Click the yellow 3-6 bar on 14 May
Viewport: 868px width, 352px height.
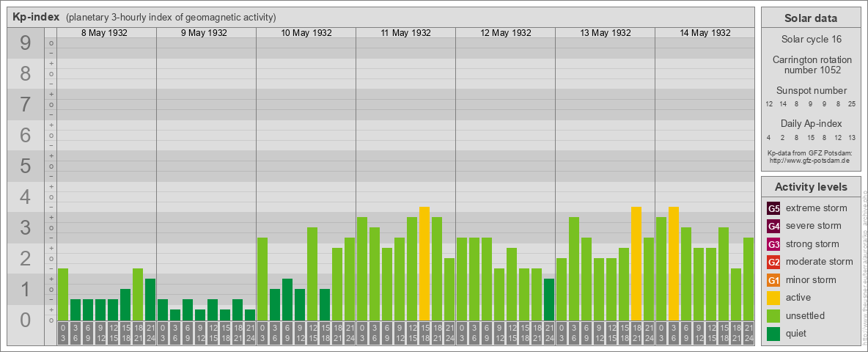coord(674,263)
